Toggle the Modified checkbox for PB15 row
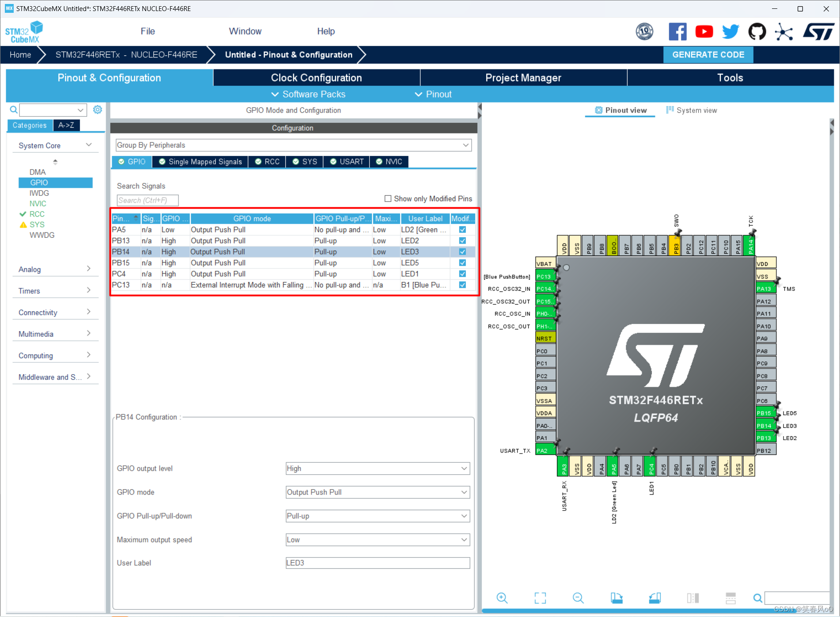 click(x=462, y=263)
